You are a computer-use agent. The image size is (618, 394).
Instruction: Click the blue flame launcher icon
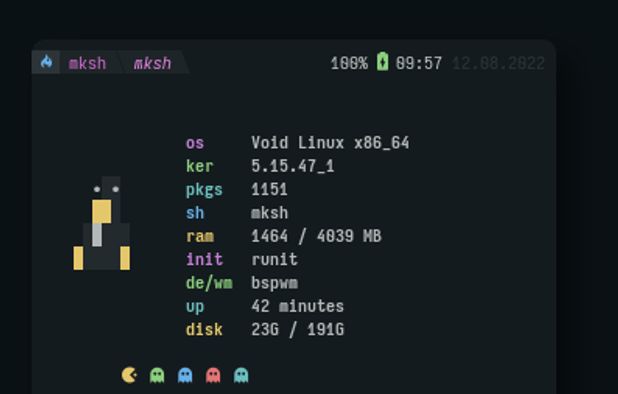click(47, 62)
